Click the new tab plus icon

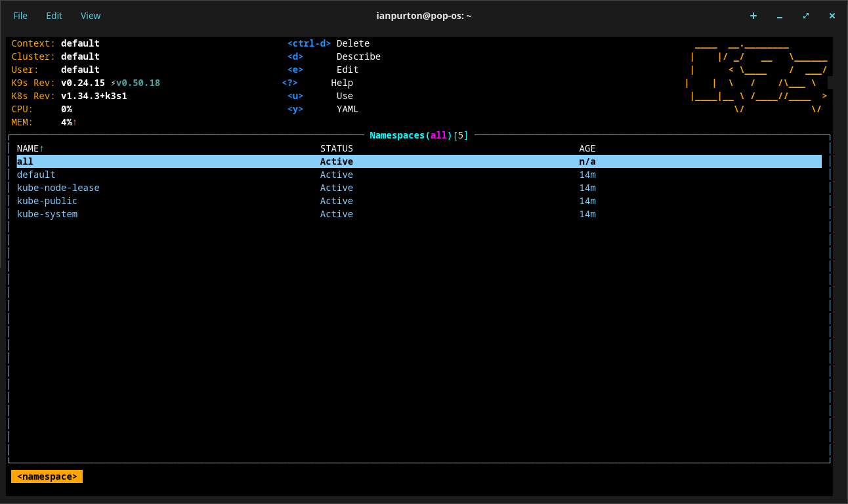click(x=753, y=16)
